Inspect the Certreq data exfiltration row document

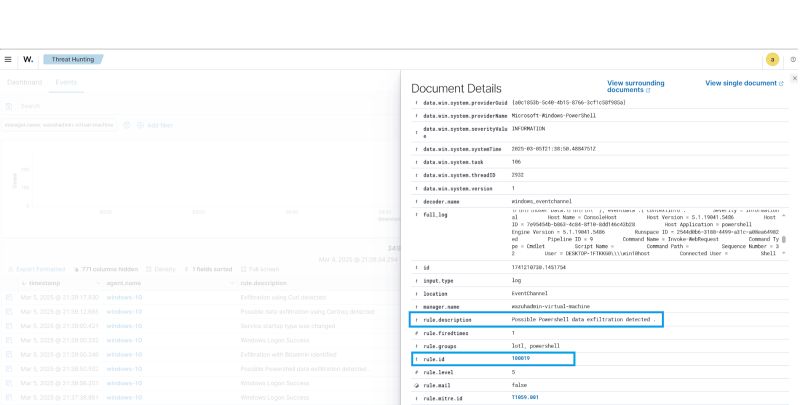click(9, 312)
